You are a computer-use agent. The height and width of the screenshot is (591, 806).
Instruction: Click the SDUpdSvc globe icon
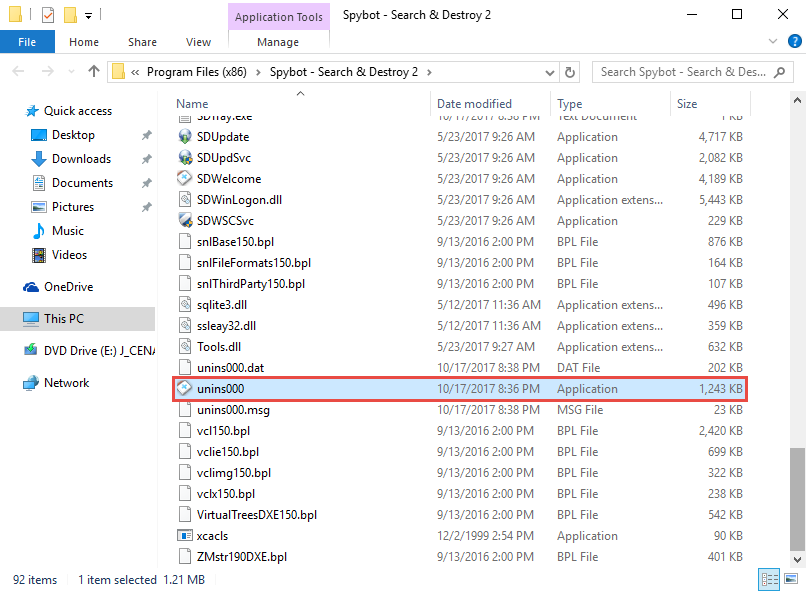coord(185,158)
